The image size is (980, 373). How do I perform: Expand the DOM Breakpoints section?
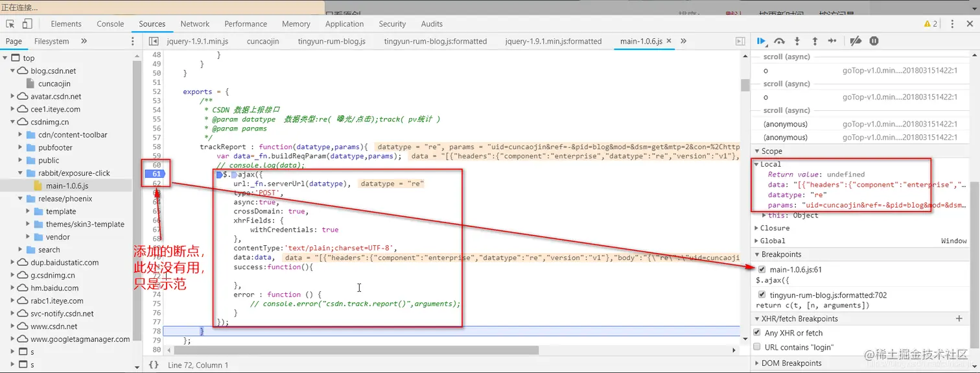coord(756,363)
